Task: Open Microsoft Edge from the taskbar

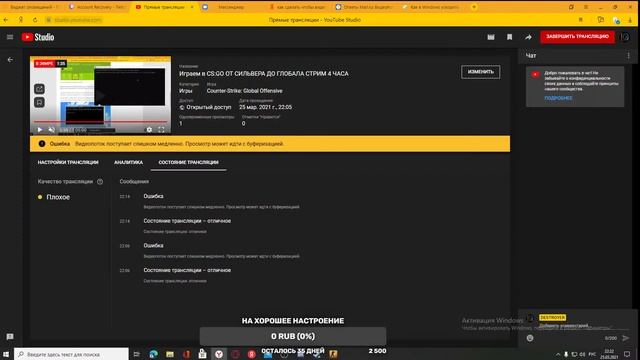Action: [153, 354]
